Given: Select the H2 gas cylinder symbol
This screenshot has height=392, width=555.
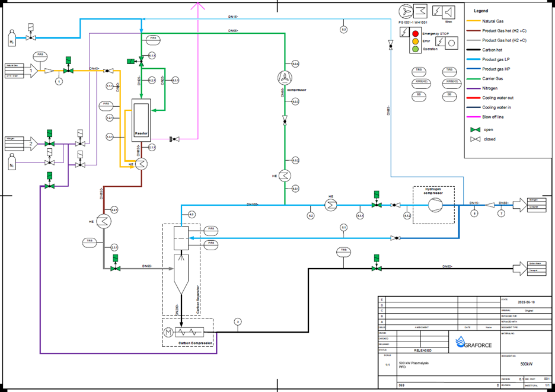Looking at the screenshot, I should pyautogui.click(x=12, y=41).
